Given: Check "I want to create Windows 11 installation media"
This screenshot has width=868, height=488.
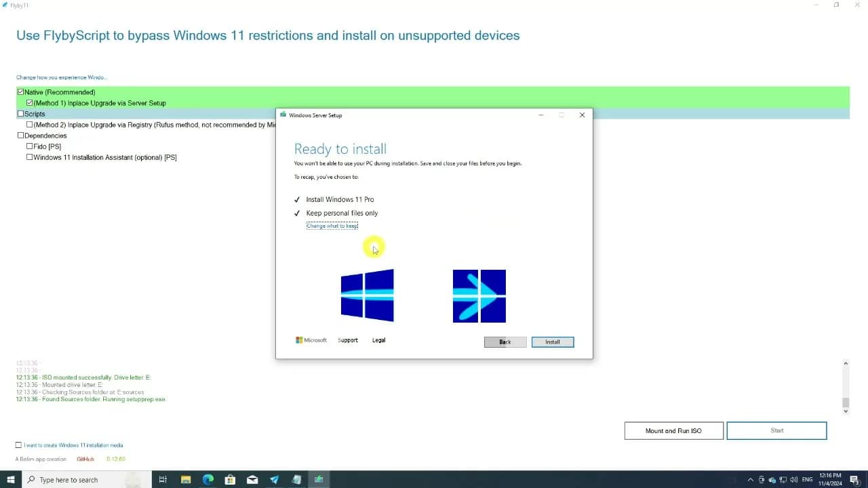Looking at the screenshot, I should pos(18,445).
